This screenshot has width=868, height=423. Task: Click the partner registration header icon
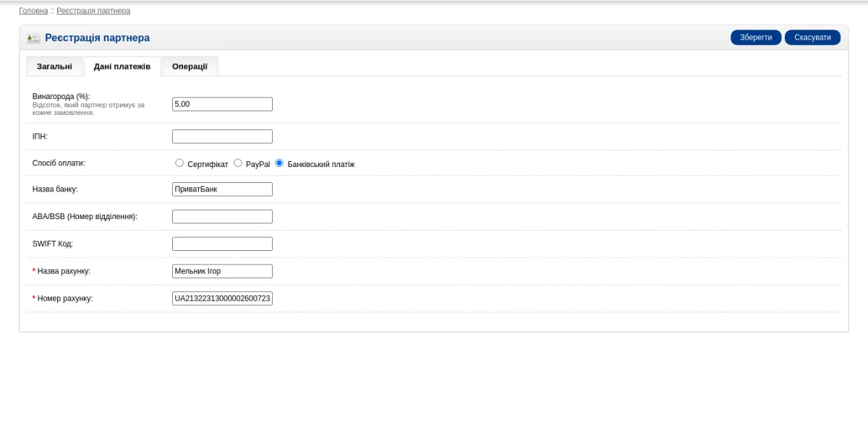coord(33,38)
